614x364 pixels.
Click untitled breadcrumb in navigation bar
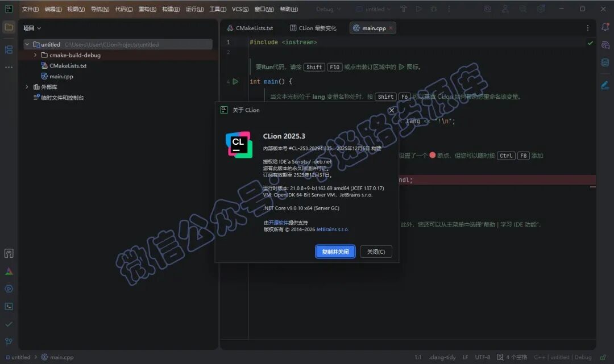click(18, 357)
